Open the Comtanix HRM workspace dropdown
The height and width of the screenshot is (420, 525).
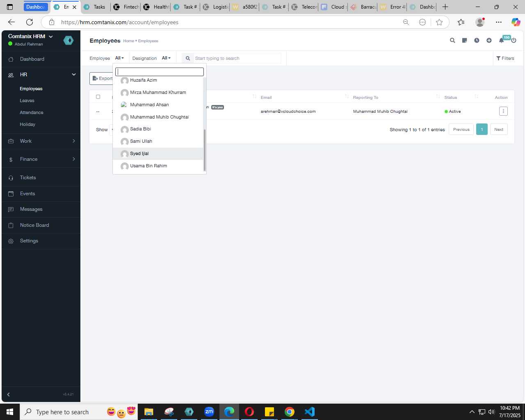tap(31, 37)
